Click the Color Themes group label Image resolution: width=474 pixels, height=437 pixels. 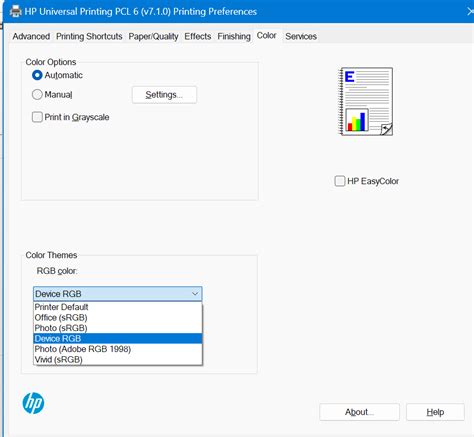51,255
